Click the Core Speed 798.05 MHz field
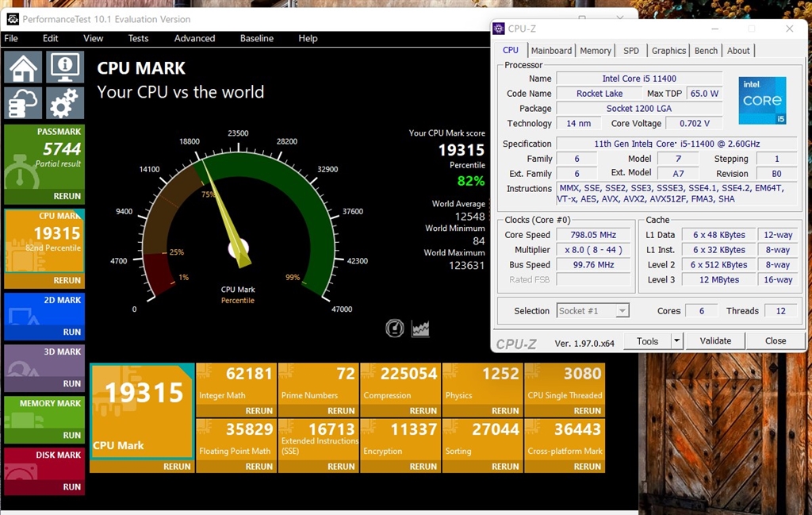Screen dimensions: 812x515 593,235
